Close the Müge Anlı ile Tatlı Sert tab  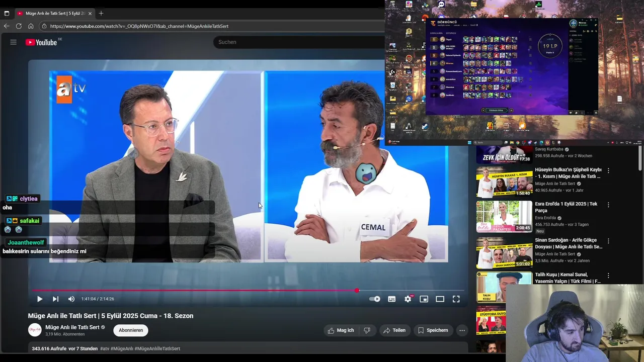pyautogui.click(x=90, y=13)
